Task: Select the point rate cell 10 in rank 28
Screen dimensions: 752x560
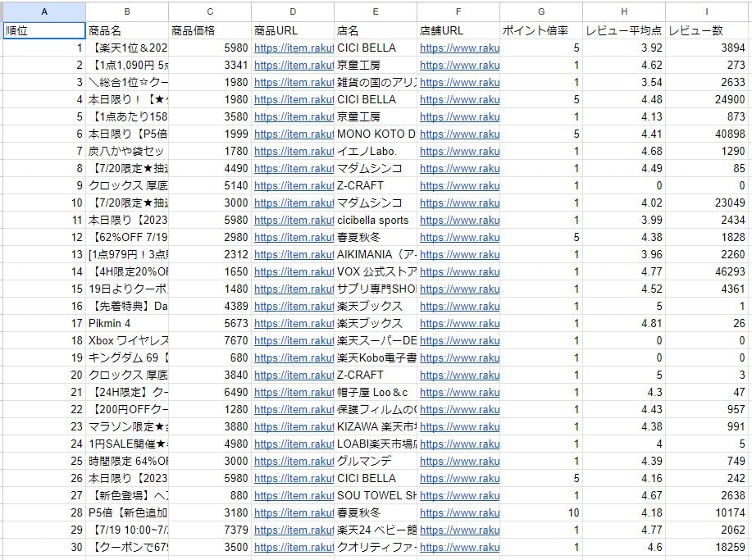Action: (541, 513)
